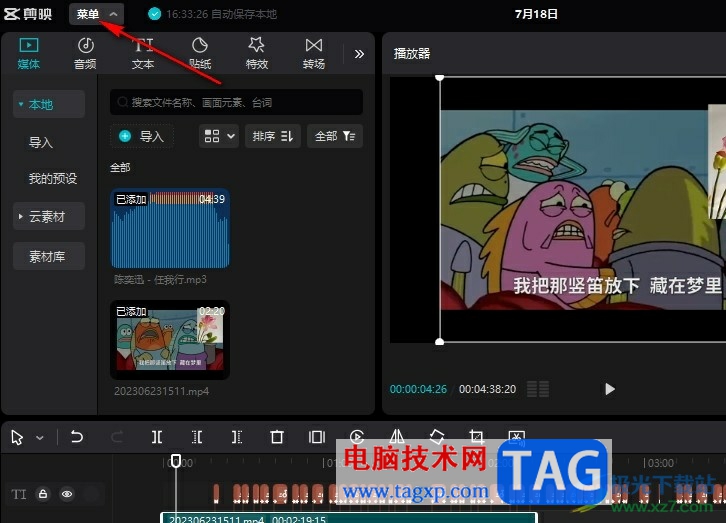Switch to the 媒体 media tab
The height and width of the screenshot is (523, 726).
29,54
